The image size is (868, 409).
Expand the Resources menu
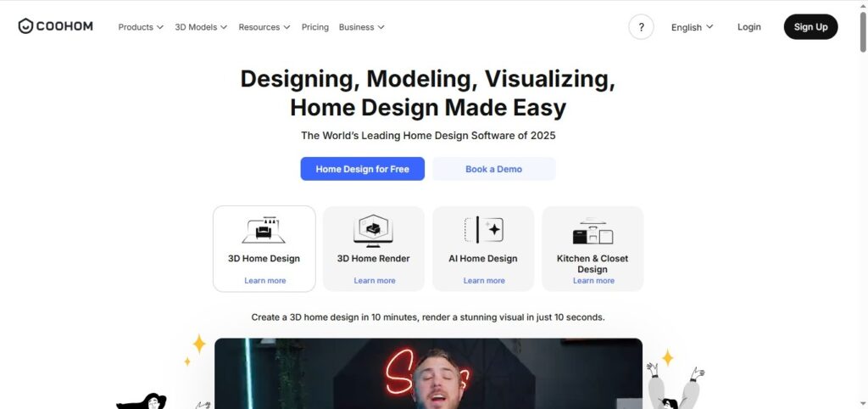pyautogui.click(x=264, y=26)
